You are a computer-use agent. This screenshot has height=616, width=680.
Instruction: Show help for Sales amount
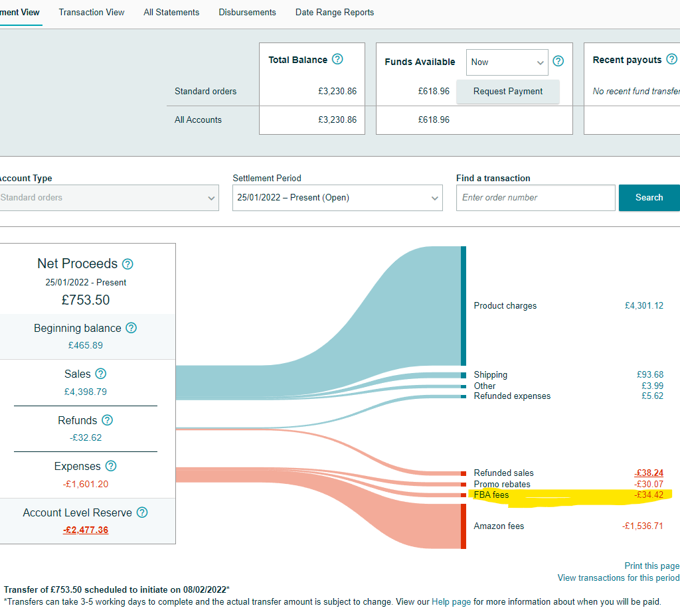pos(101,374)
